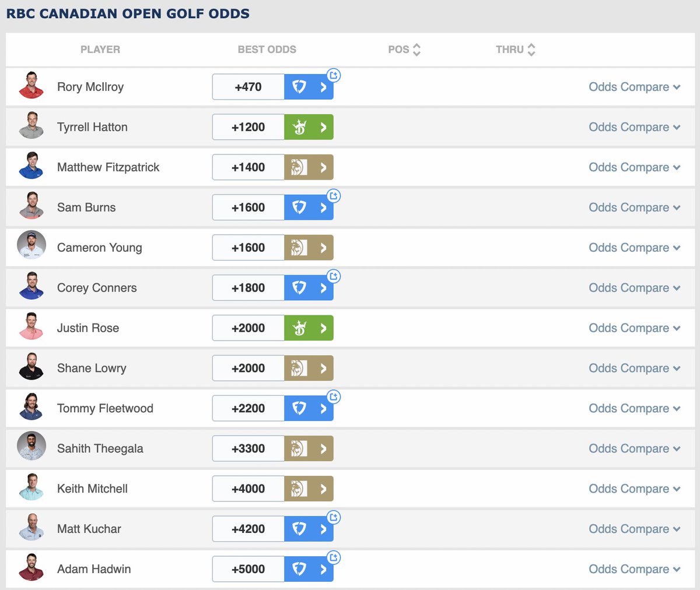This screenshot has width=700, height=590.
Task: Click the name Matt Kuchar
Action: point(89,529)
